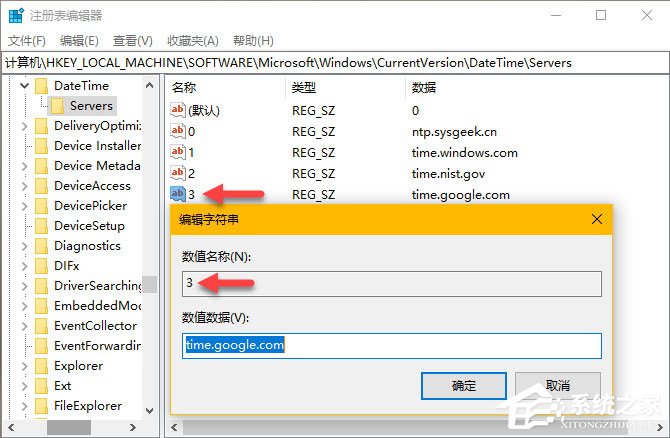Click the 数值数据 input field
Image resolution: width=670 pixels, height=438 pixels.
tap(391, 346)
